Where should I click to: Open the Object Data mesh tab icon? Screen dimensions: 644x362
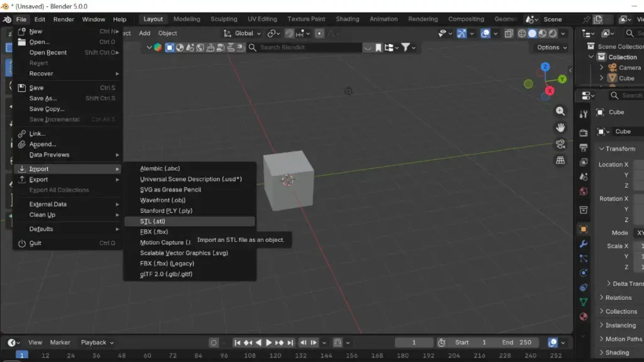click(583, 302)
